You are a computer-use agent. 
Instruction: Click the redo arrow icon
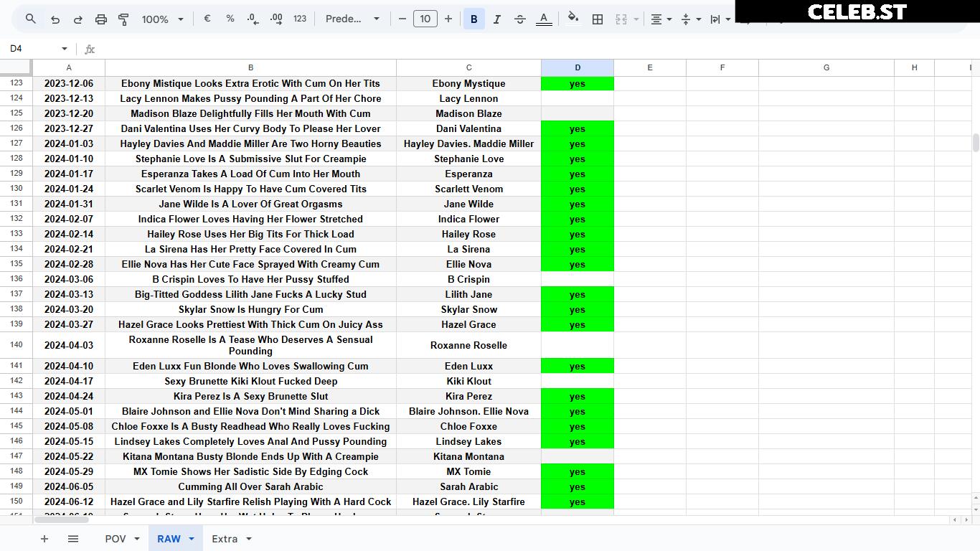coord(78,19)
